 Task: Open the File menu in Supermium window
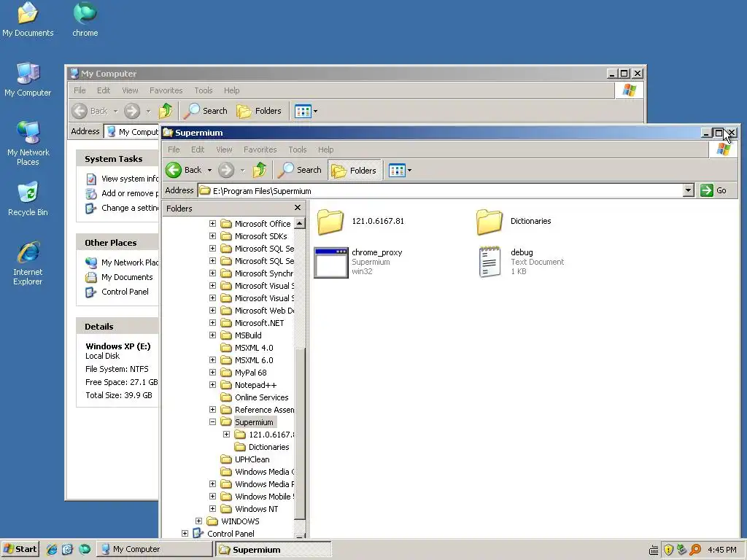click(174, 149)
